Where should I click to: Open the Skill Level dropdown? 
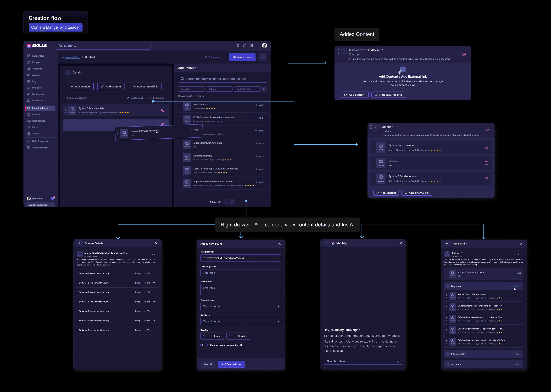241,321
